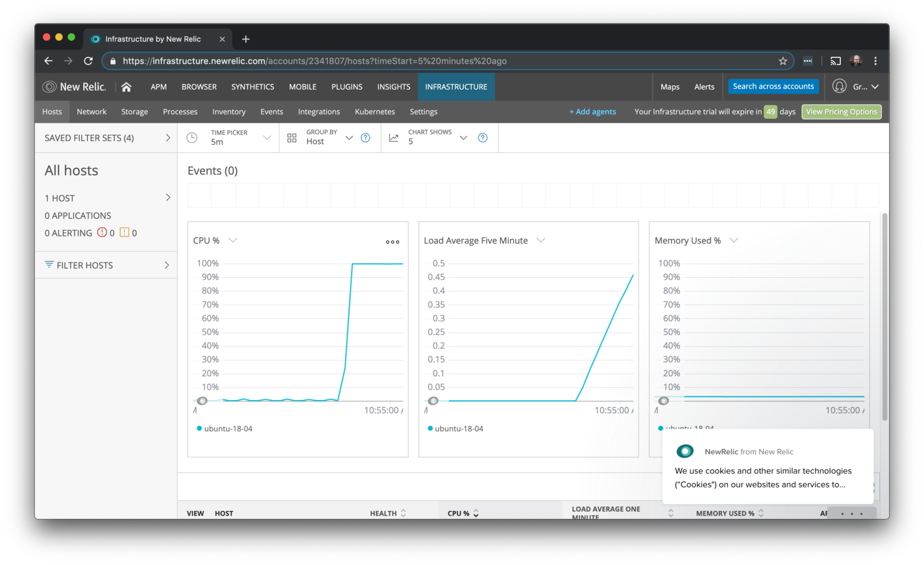Click the critical alert red icon

click(102, 233)
